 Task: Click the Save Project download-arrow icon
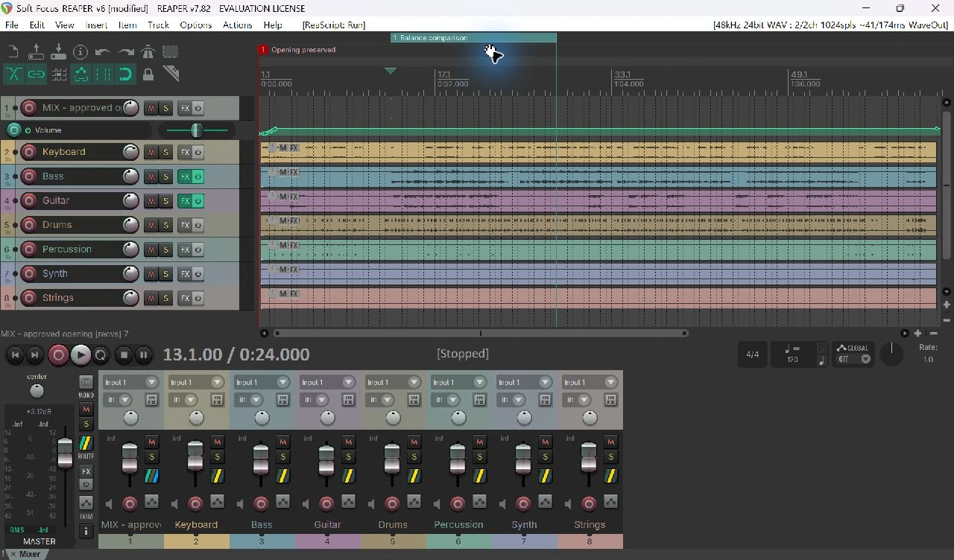pos(58,52)
